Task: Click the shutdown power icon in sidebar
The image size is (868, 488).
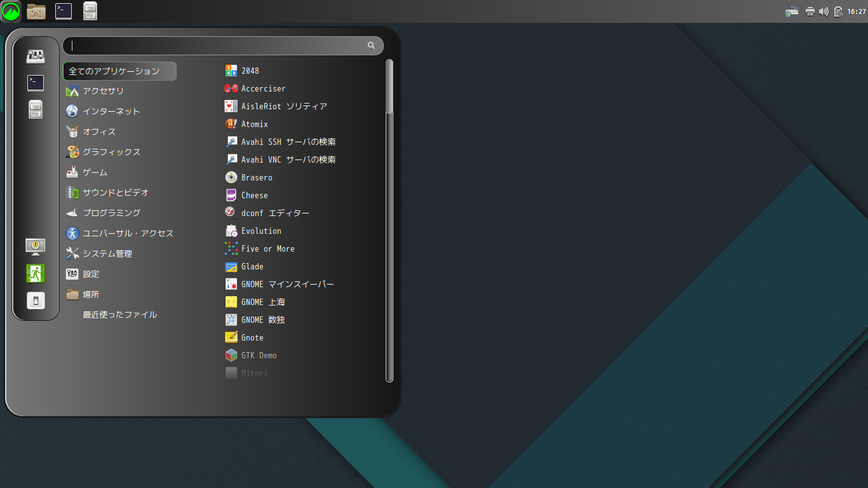Action: tap(36, 301)
